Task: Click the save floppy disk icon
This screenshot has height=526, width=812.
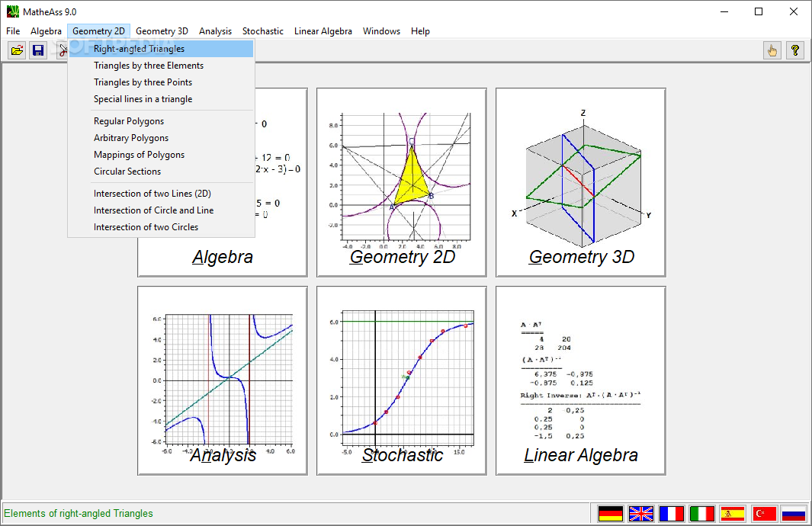Action: tap(38, 50)
